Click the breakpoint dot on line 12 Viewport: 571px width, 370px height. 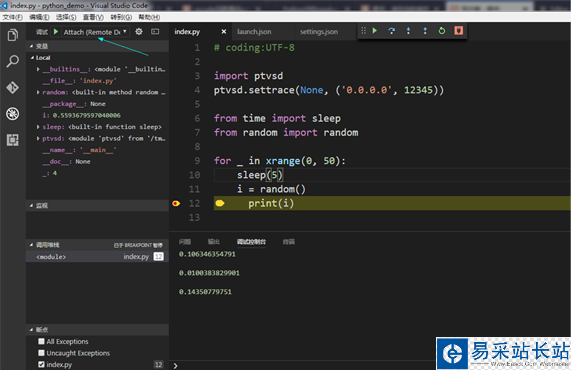(176, 203)
